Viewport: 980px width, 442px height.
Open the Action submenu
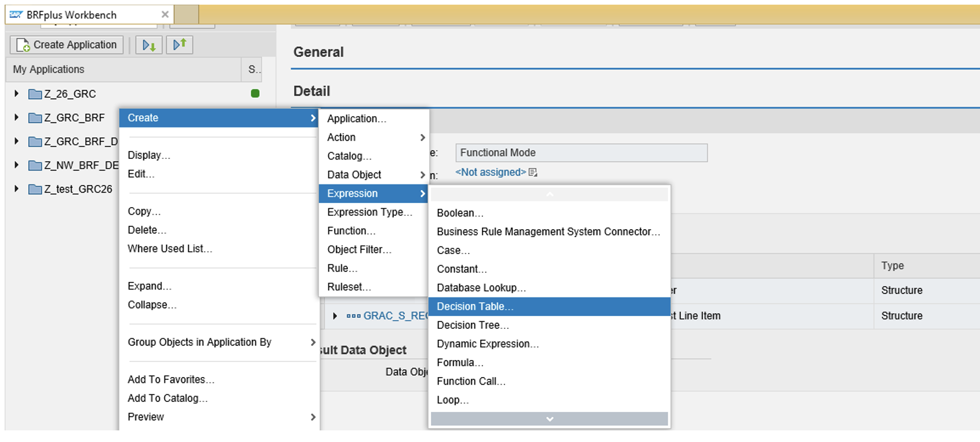click(373, 137)
